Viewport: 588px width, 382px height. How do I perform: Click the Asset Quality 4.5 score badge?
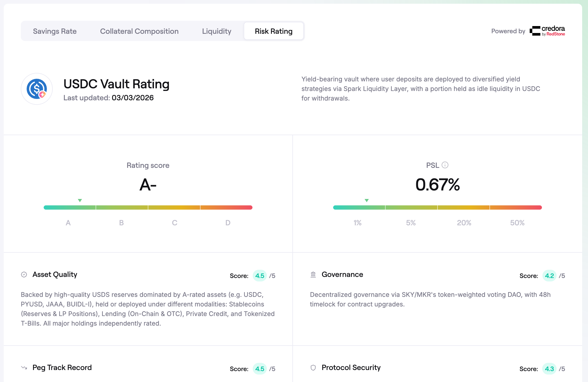pyautogui.click(x=260, y=276)
